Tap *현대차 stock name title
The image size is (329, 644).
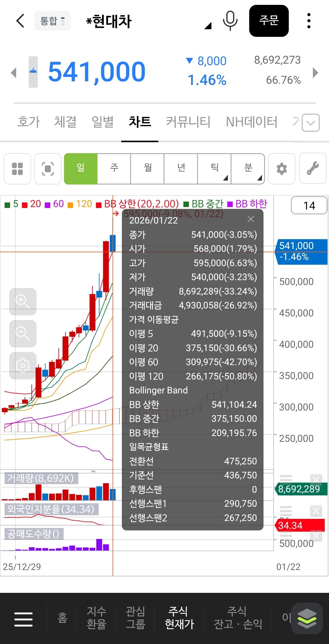click(109, 21)
